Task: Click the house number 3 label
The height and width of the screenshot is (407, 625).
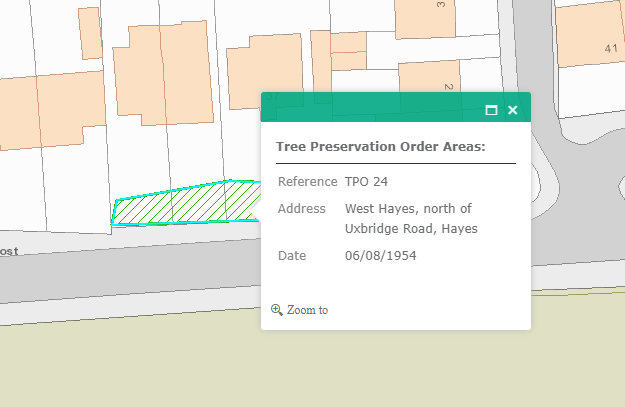Action: click(440, 5)
